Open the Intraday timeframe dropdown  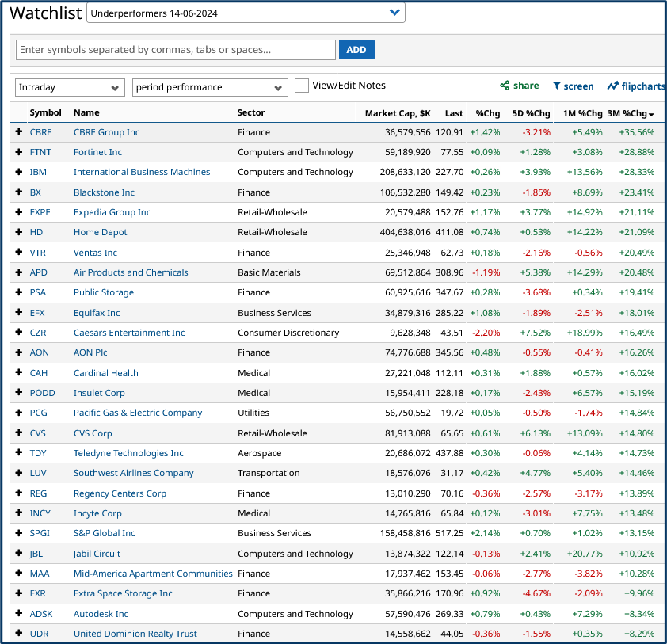click(x=69, y=88)
